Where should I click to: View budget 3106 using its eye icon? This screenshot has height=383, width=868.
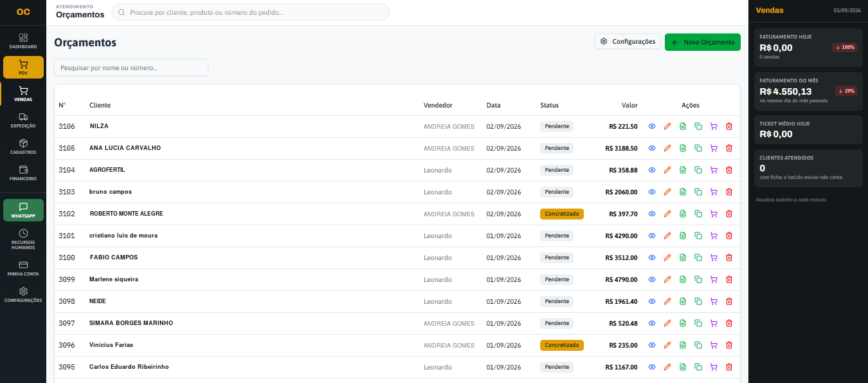click(651, 126)
